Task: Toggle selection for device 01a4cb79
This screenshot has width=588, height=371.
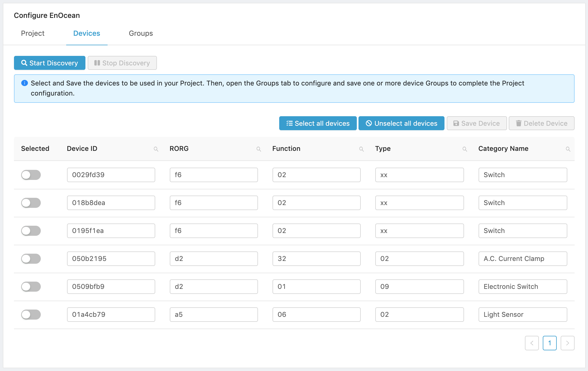Action: (x=31, y=315)
